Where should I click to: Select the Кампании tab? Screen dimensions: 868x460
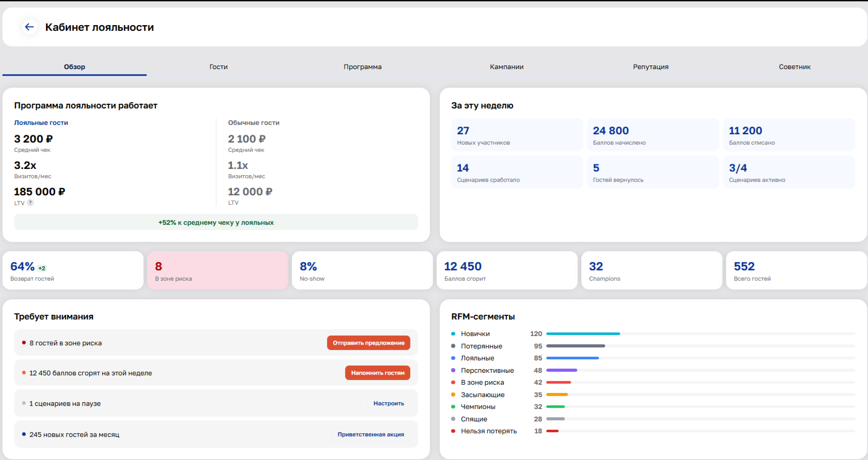507,67
